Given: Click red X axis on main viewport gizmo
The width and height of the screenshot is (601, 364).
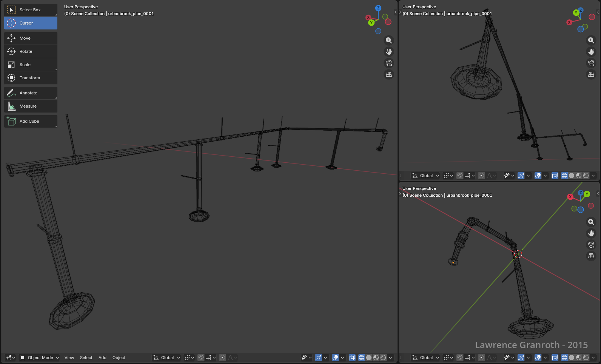Looking at the screenshot, I should (368, 17).
